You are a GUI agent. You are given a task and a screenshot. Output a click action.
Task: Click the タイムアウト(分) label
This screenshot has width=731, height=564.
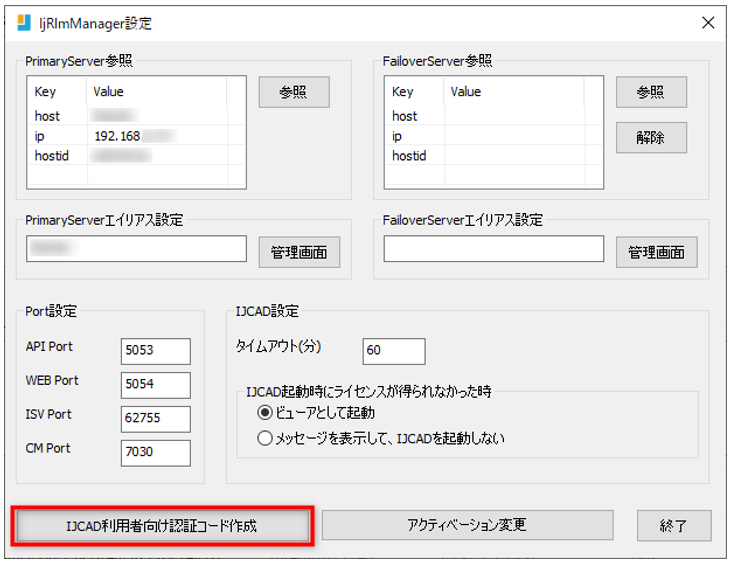click(278, 346)
